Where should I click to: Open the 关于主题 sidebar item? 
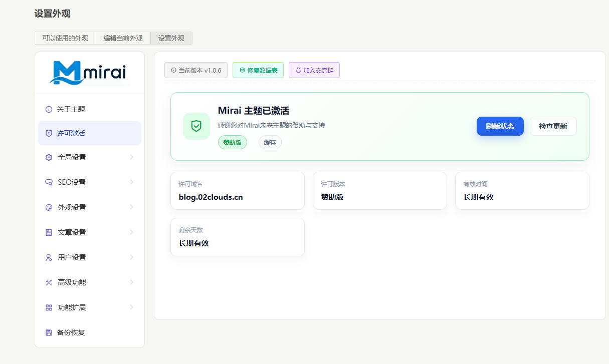point(90,109)
